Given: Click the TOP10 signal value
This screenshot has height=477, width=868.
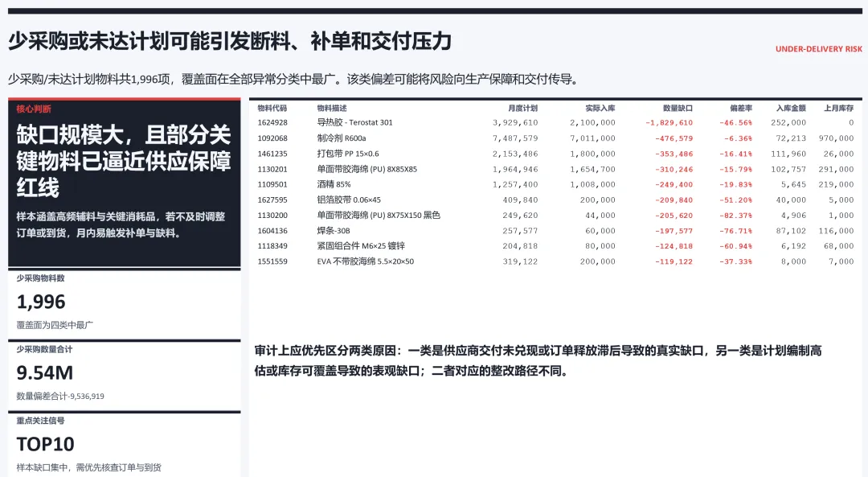Looking at the screenshot, I should click(x=45, y=444).
